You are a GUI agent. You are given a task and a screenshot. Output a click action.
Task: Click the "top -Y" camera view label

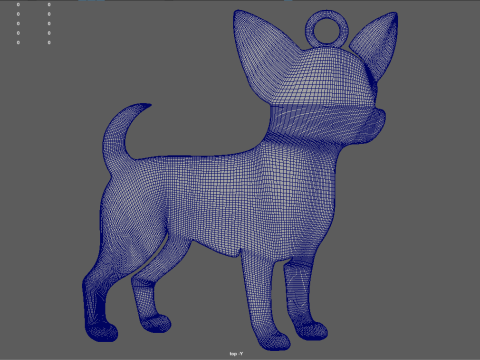click(x=236, y=354)
